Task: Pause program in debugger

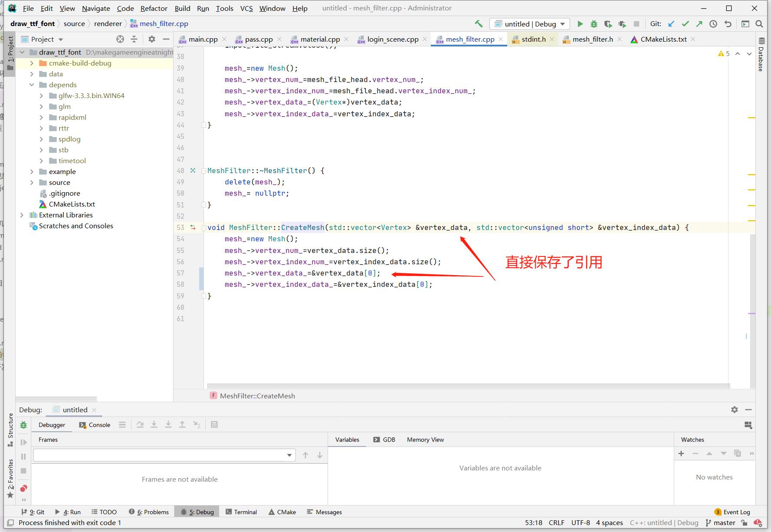Action: point(23,456)
